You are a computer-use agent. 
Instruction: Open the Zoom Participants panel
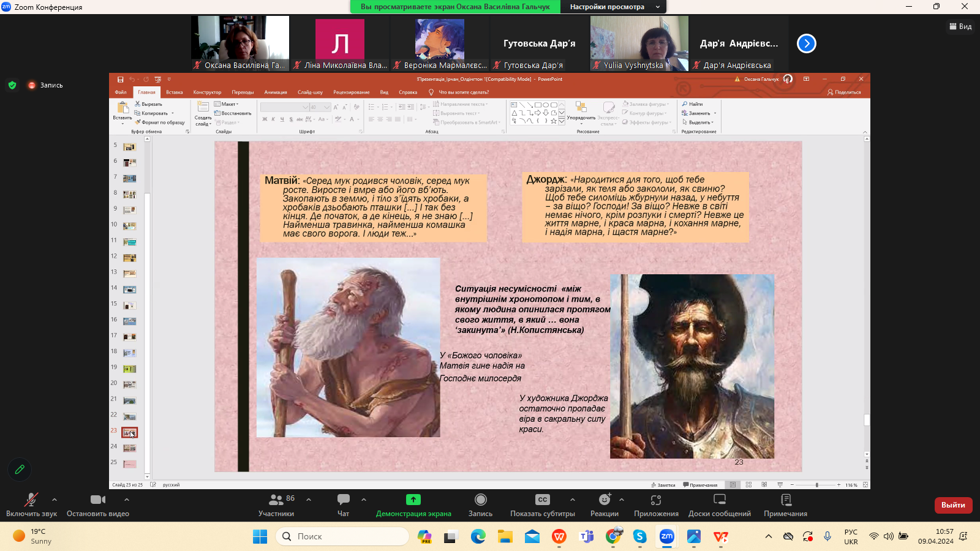(x=276, y=500)
